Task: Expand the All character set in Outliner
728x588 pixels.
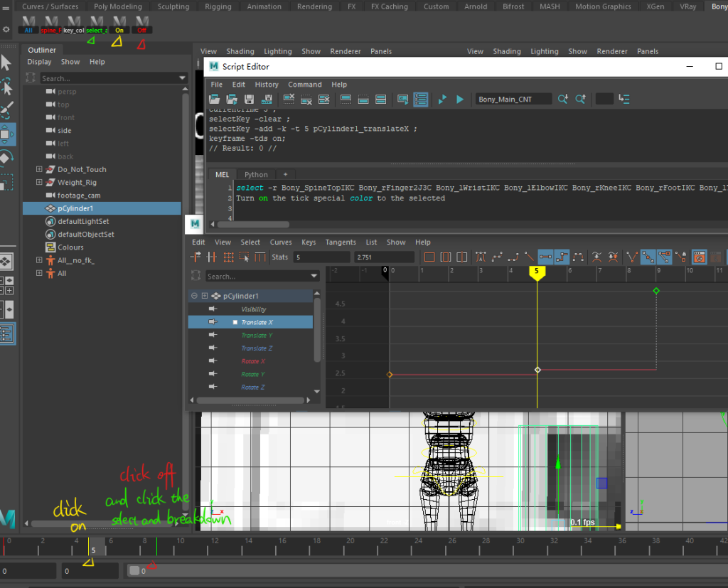Action: (x=39, y=274)
